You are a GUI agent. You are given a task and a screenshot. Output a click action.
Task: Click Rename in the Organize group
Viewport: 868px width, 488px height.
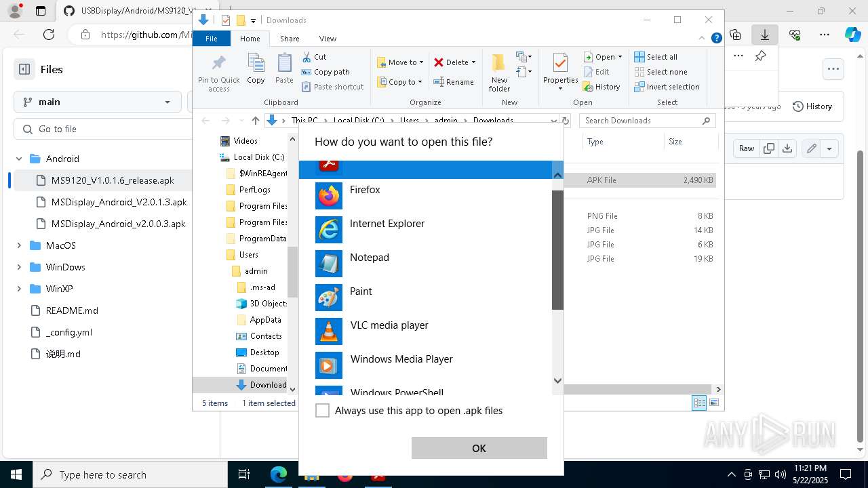point(454,82)
